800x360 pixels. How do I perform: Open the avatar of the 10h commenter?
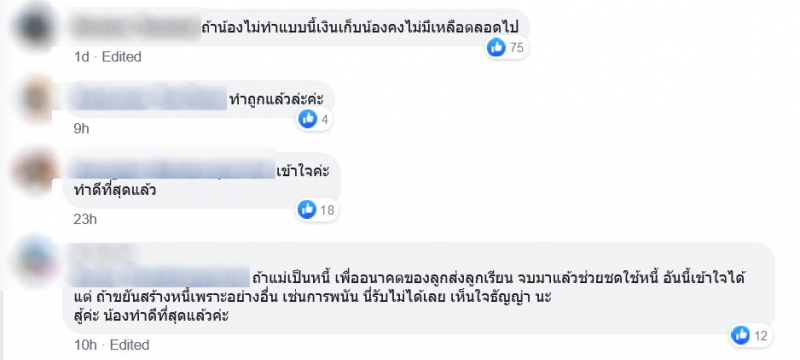tap(34, 262)
